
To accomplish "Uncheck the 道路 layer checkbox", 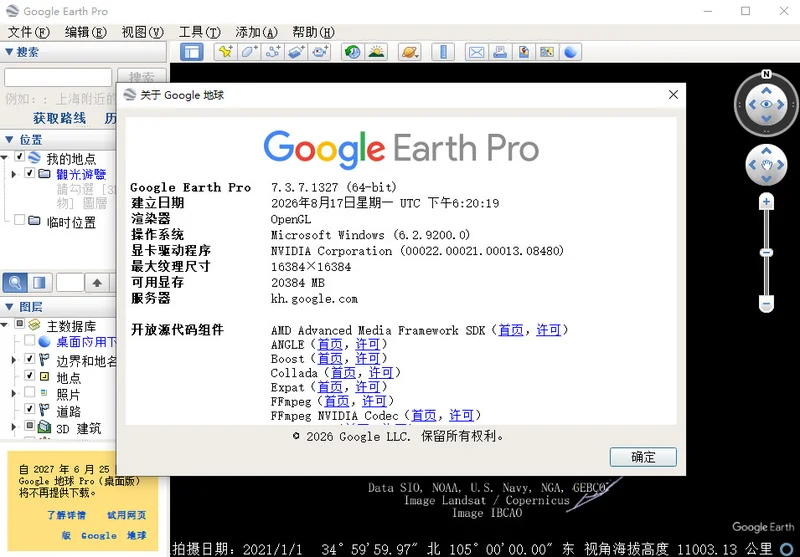I will (x=30, y=409).
